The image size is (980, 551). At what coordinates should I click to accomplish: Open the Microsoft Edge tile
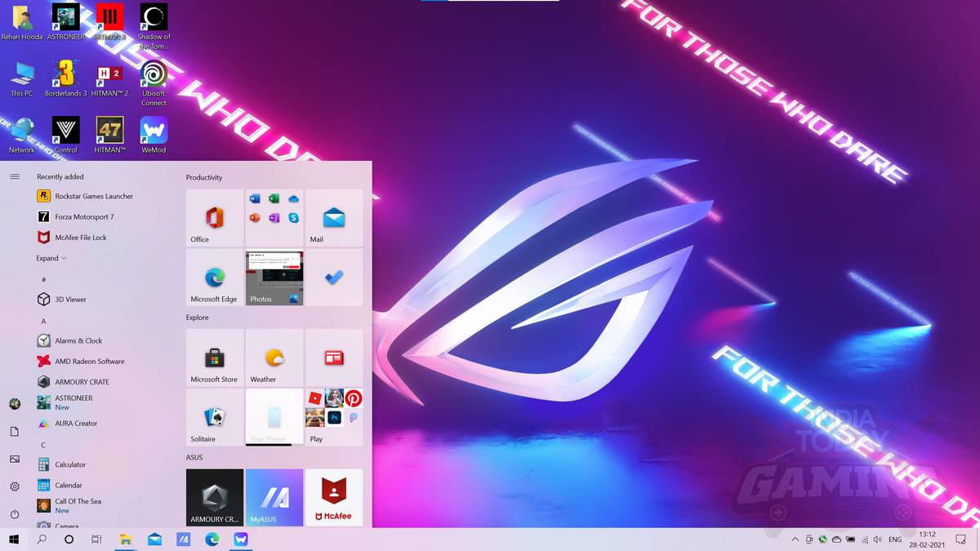click(215, 278)
